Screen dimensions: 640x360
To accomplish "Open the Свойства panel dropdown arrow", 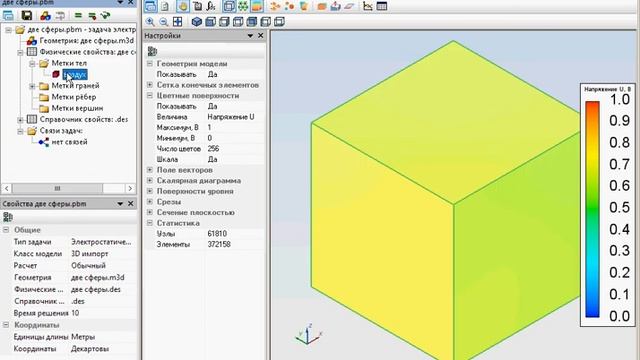I will 120,204.
